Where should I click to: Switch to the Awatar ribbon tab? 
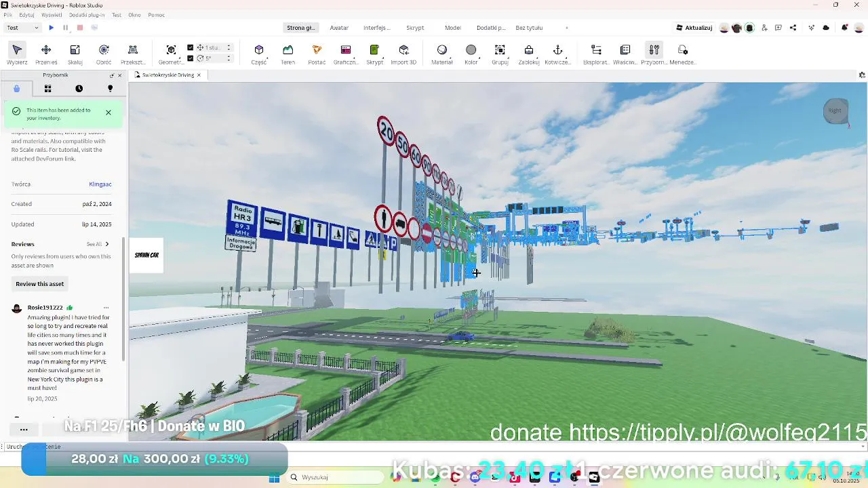pos(339,28)
